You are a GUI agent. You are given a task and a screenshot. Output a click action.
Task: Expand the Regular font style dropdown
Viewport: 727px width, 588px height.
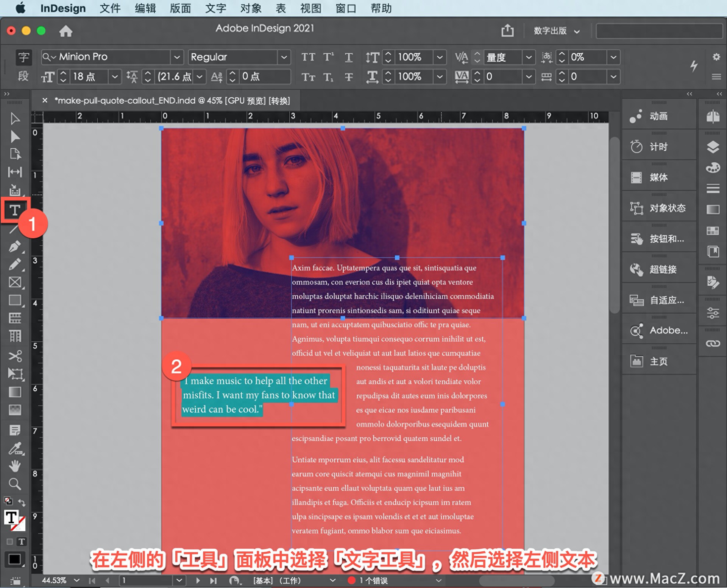[284, 57]
